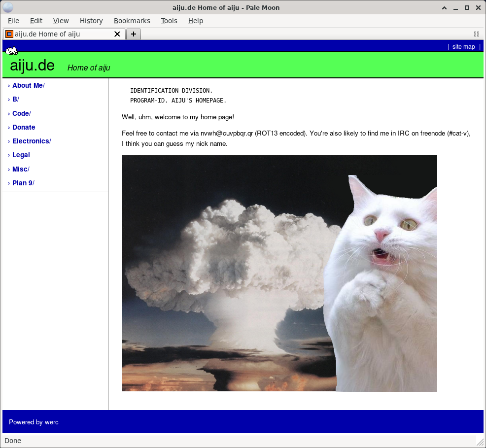Open the site map link

[463, 47]
